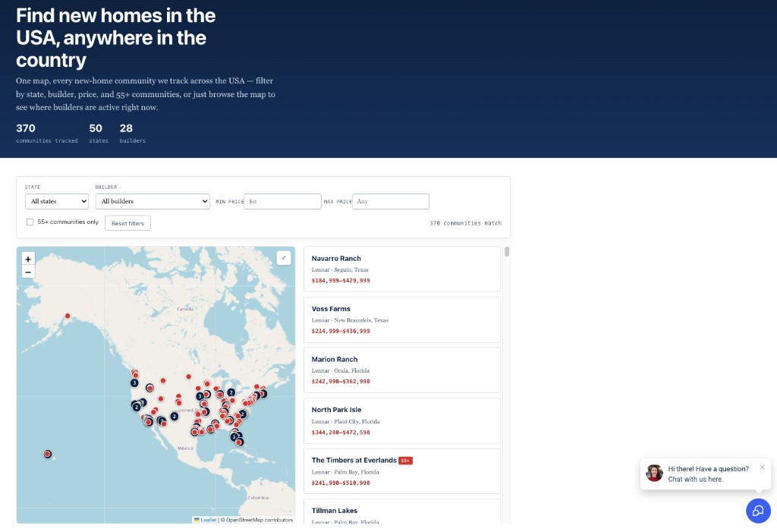Image resolution: width=777 pixels, height=532 pixels.
Task: Open the All states dropdown
Action: click(x=56, y=201)
